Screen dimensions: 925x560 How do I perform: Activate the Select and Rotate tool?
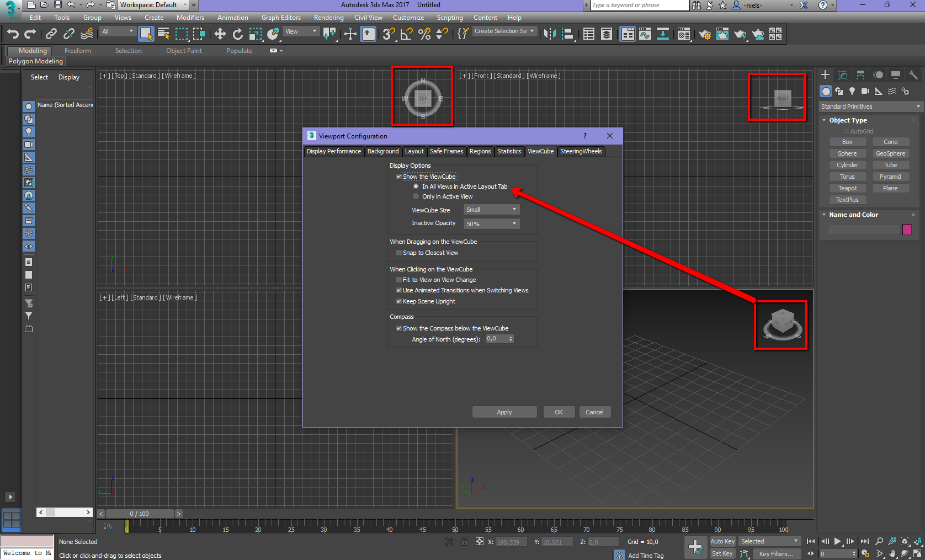[237, 34]
